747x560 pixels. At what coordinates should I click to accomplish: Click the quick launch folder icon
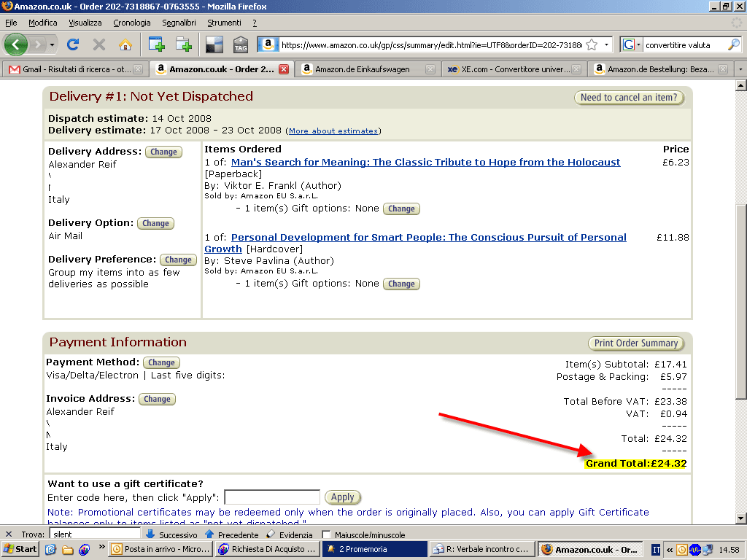click(x=68, y=550)
